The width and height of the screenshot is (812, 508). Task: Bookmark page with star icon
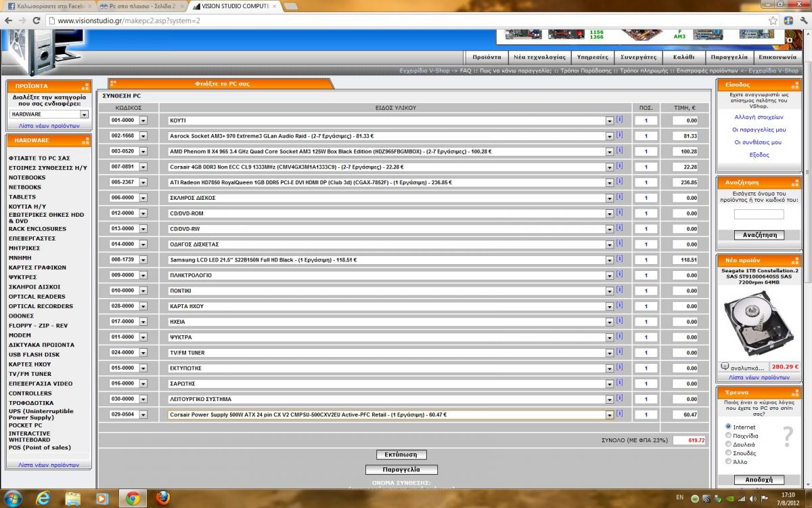point(773,20)
